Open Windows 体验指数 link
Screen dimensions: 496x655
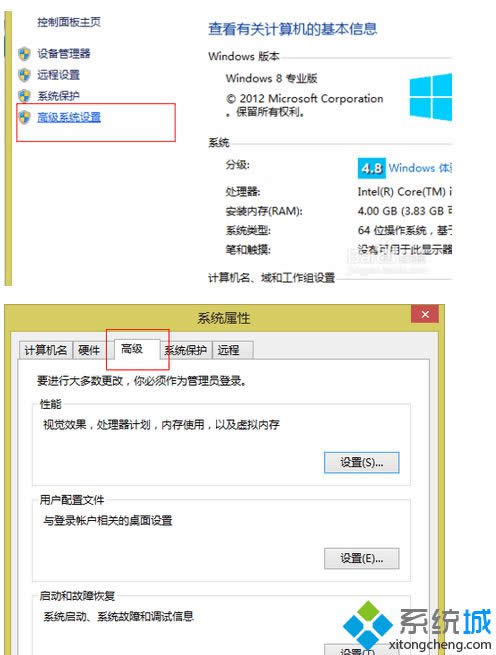click(420, 168)
